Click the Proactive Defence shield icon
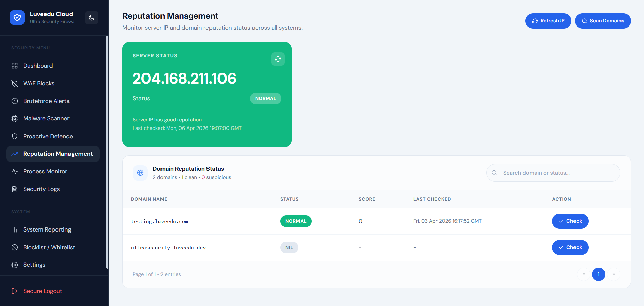Screen dimensions: 644x306 pos(15,136)
